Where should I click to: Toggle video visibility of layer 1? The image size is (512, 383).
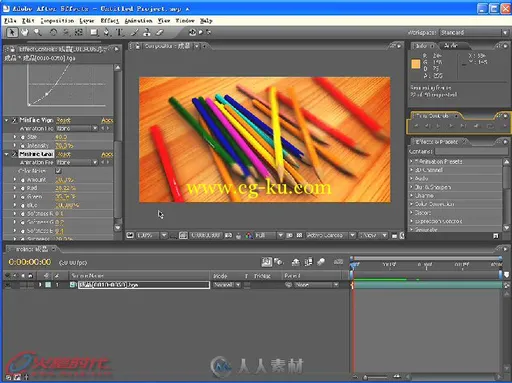pyautogui.click(x=8, y=285)
